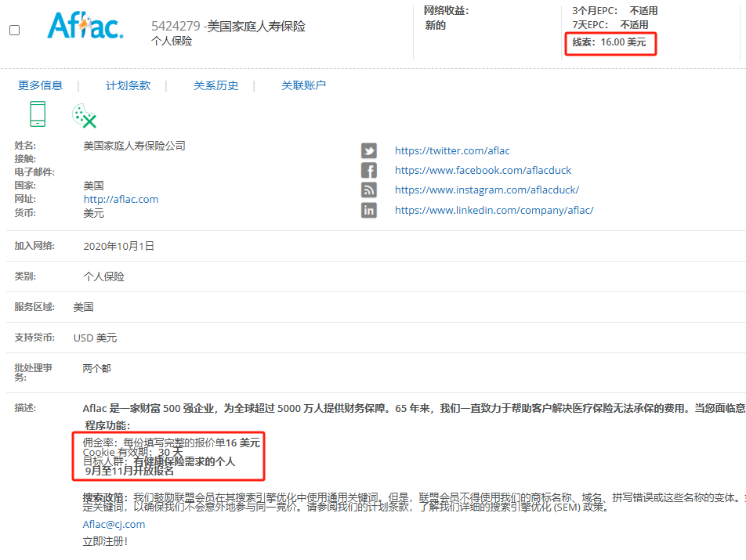Screen dimensions: 746x560
Task: Click the 目标人群 target audience line
Action: pyautogui.click(x=159, y=461)
